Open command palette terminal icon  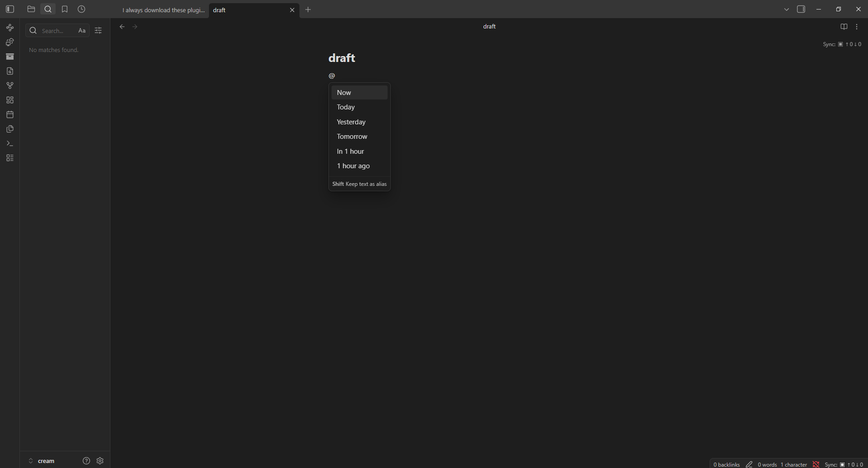click(x=9, y=143)
